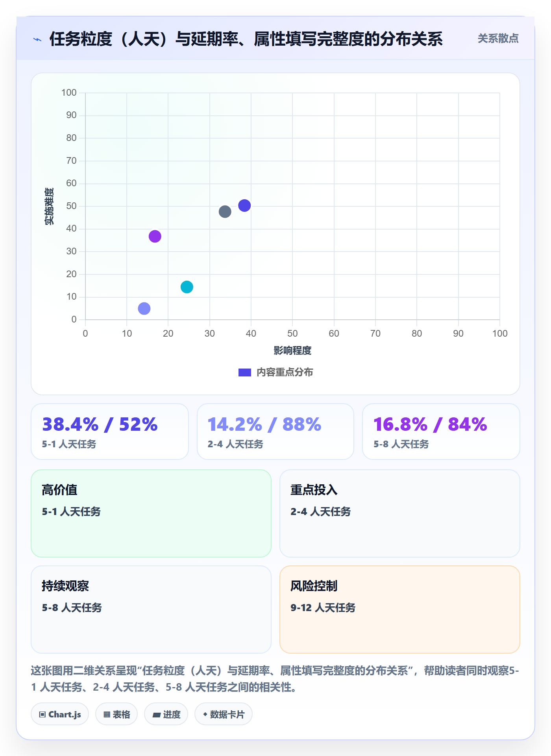Screen dimensions: 551x756
Task: Select the green 高价值 quadrant card
Action: tap(151, 513)
